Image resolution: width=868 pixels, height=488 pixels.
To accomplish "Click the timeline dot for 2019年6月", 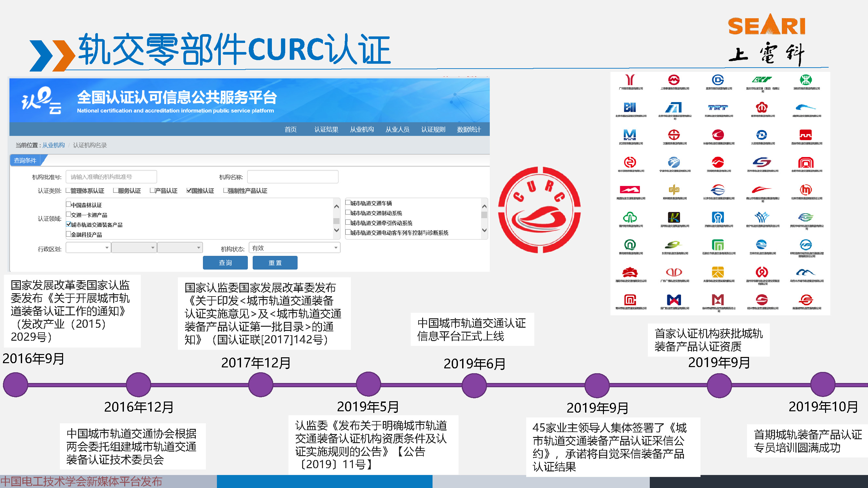I will coord(474,385).
